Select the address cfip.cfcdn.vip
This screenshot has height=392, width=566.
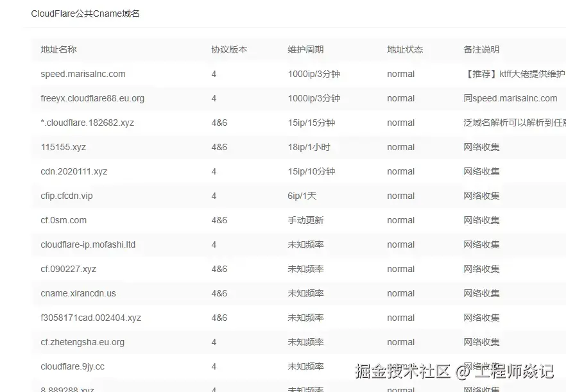(x=67, y=196)
